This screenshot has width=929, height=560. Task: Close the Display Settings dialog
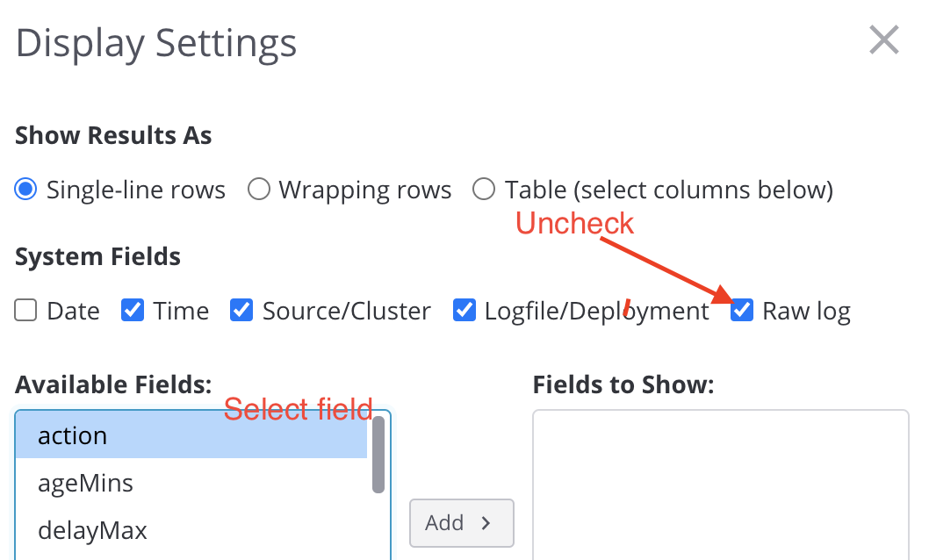click(x=884, y=39)
